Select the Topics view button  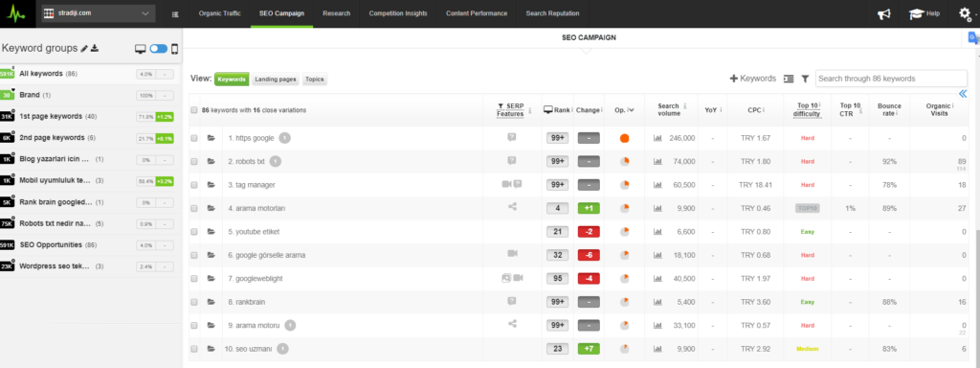(314, 80)
